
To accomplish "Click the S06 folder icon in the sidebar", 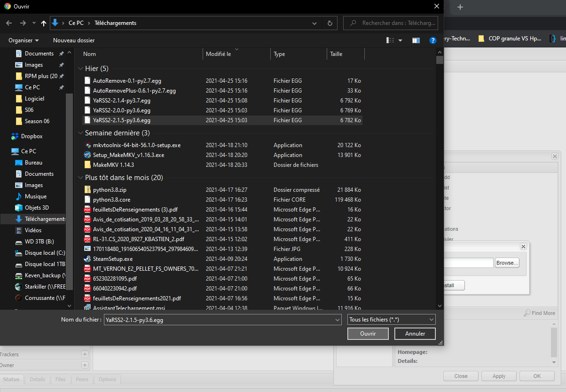I will click(19, 110).
